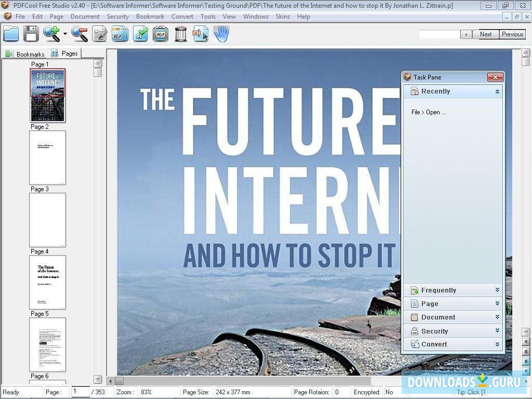Click the PDF clipboard icon
Viewport: 532px width, 399px height.
[x=161, y=34]
